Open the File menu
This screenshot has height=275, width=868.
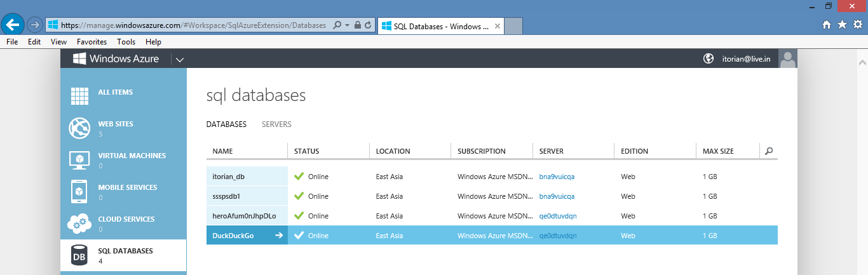pyautogui.click(x=12, y=42)
